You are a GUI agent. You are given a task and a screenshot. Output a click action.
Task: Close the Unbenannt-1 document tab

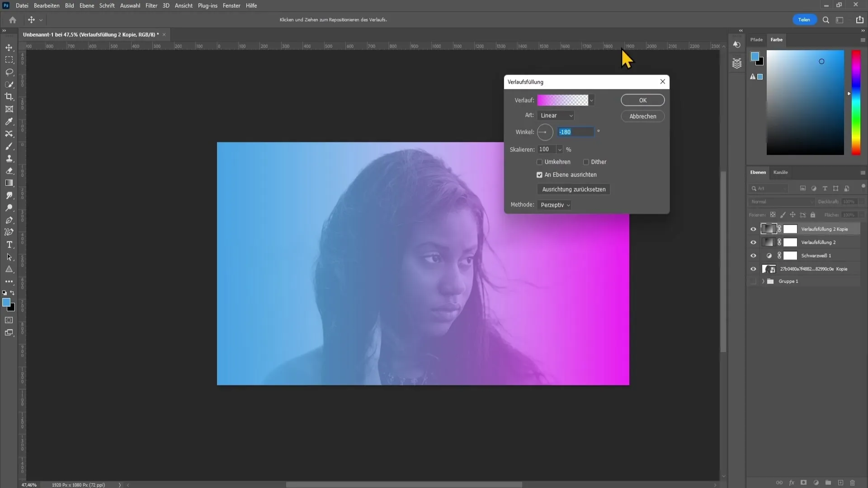pos(164,34)
